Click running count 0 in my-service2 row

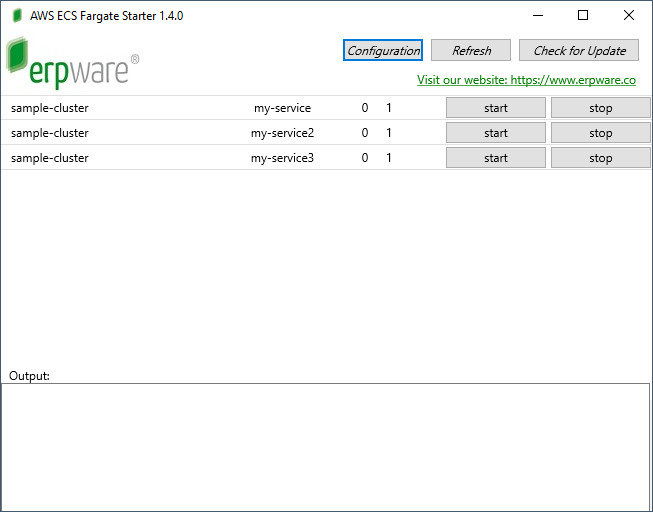click(x=365, y=133)
